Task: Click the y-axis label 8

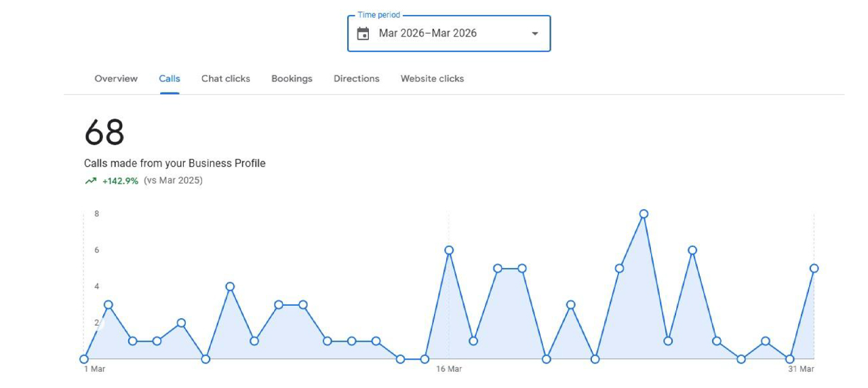Action: point(97,214)
